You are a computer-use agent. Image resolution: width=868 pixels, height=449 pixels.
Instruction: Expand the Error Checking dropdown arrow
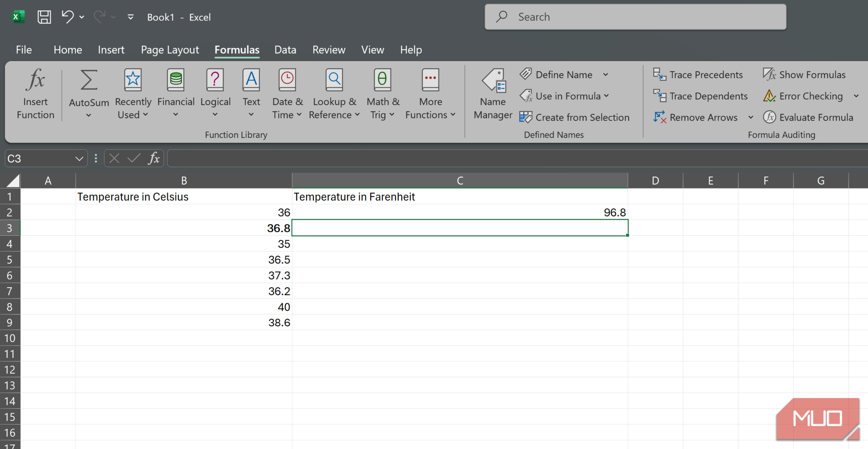(856, 96)
